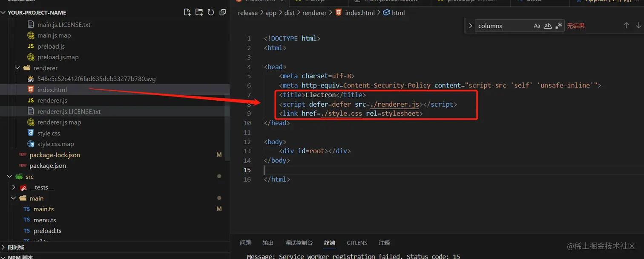Switch to the 调试控制台 panel tab
This screenshot has width=644, height=259.
click(x=299, y=243)
